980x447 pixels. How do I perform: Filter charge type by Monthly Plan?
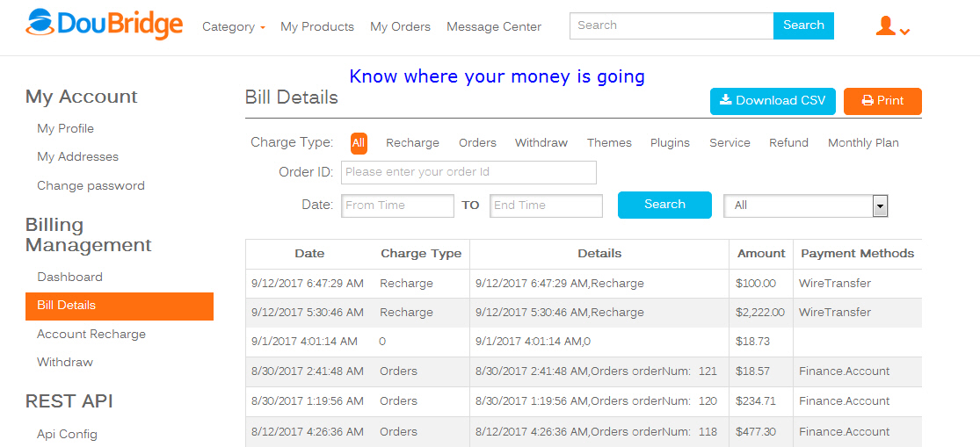coord(863,143)
